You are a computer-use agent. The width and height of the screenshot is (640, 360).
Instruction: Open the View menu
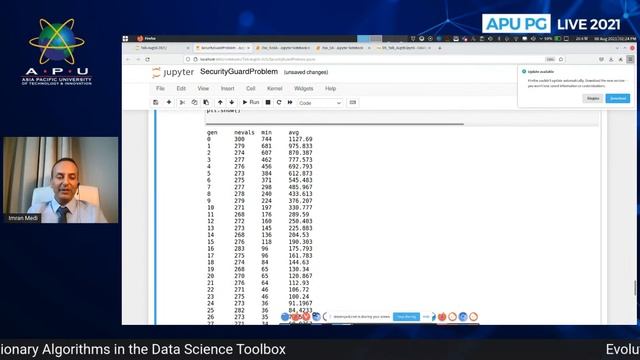(x=203, y=89)
